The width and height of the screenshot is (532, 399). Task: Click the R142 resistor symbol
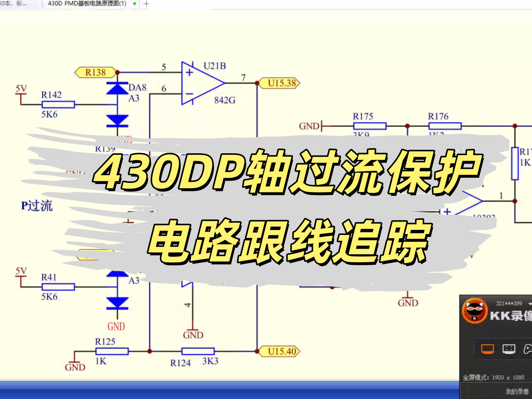click(58, 105)
